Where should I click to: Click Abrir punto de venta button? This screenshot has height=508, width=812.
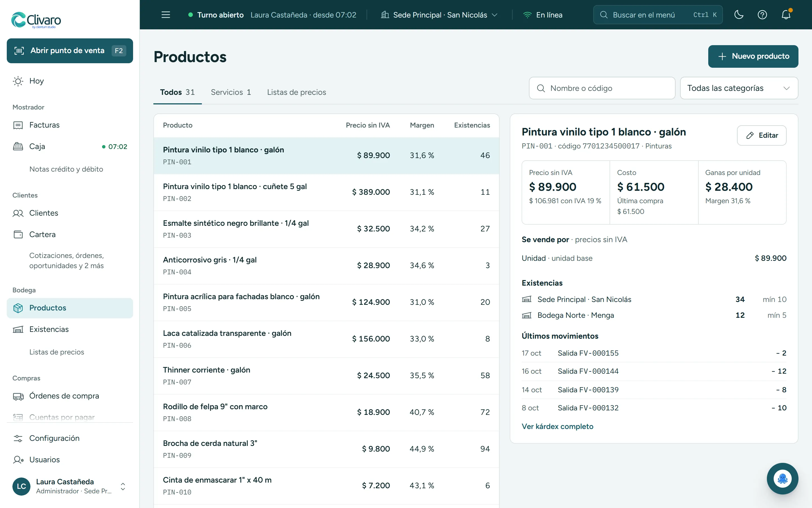(70, 51)
